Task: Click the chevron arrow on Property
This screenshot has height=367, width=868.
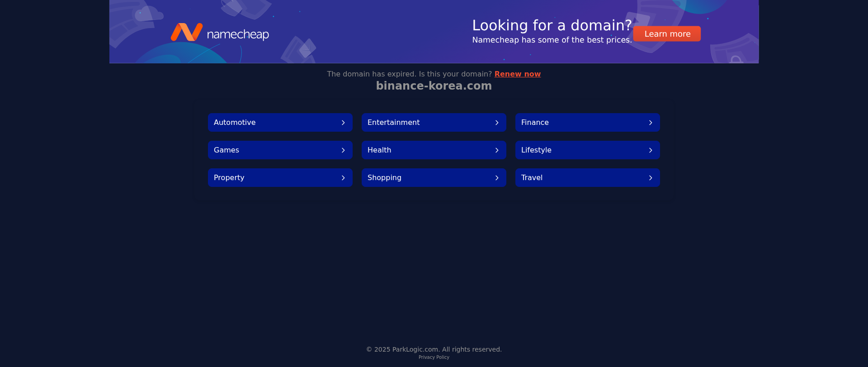Action: pyautogui.click(x=343, y=178)
